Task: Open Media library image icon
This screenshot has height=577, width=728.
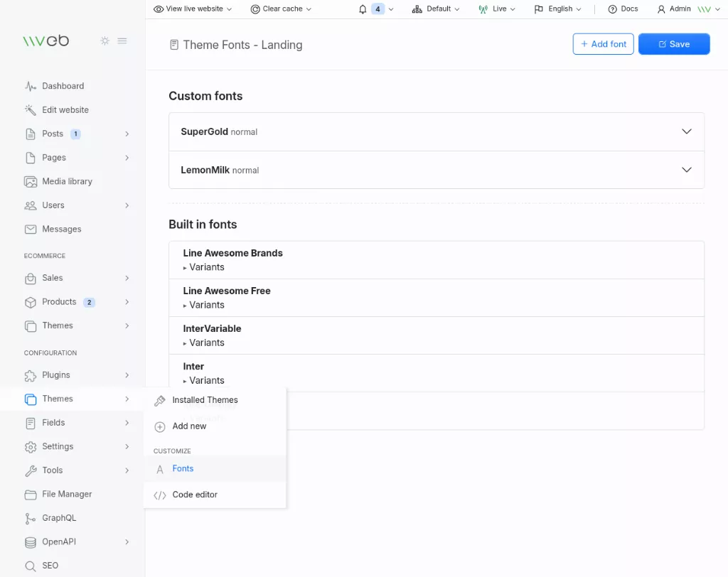Action: [x=31, y=181]
